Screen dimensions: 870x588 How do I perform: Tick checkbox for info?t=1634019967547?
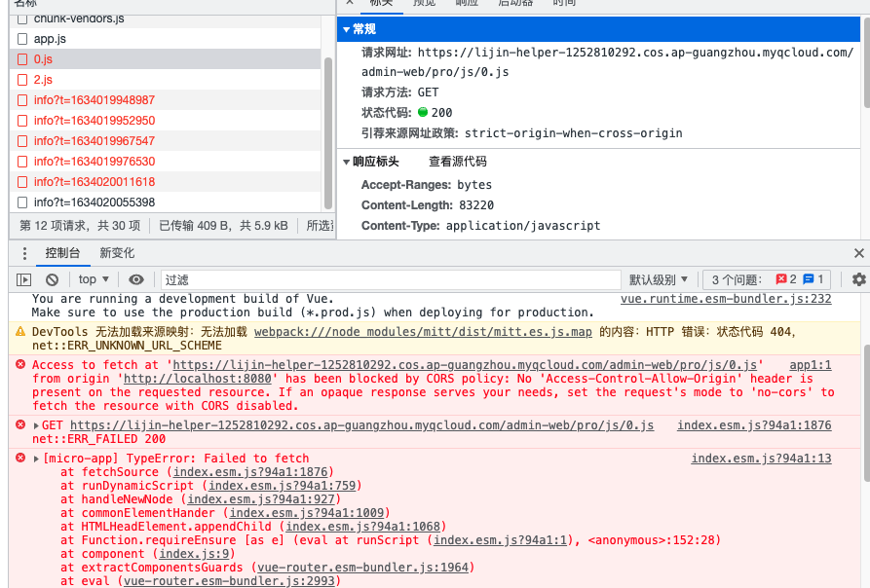tap(22, 141)
